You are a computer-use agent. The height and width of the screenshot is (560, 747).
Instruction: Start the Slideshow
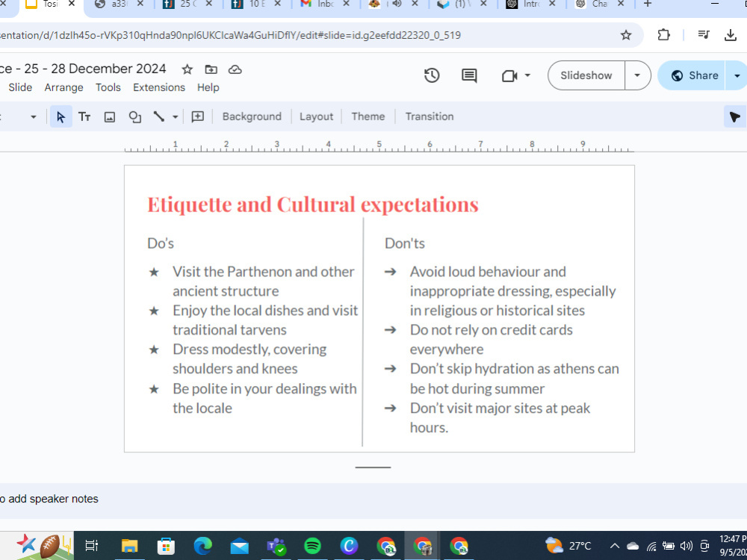point(586,75)
